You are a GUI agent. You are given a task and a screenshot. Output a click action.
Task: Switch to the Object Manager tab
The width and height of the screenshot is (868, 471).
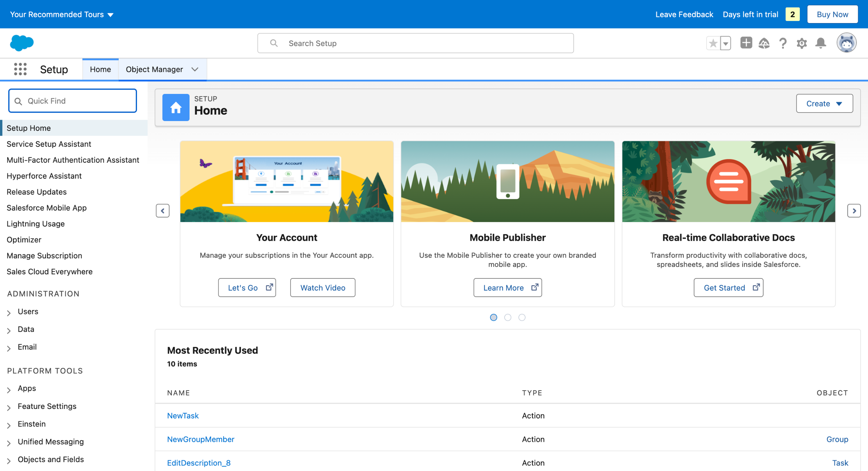(x=154, y=69)
